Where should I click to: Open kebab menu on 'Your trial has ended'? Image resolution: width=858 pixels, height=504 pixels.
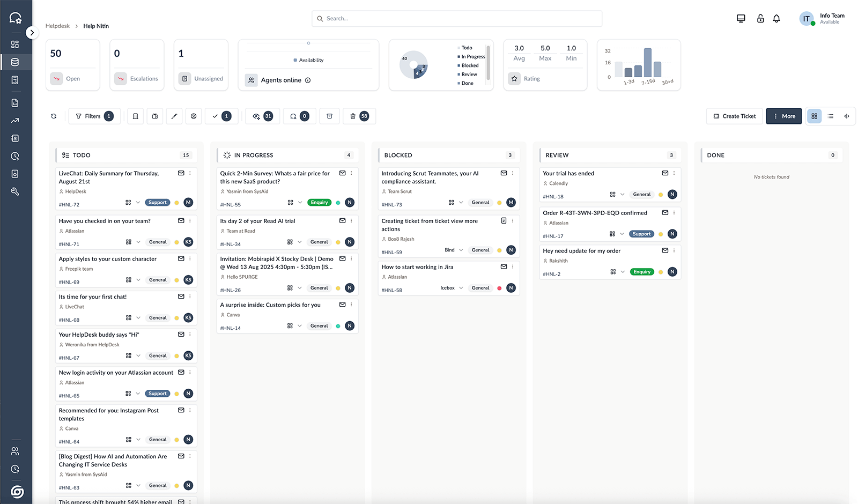click(x=674, y=173)
